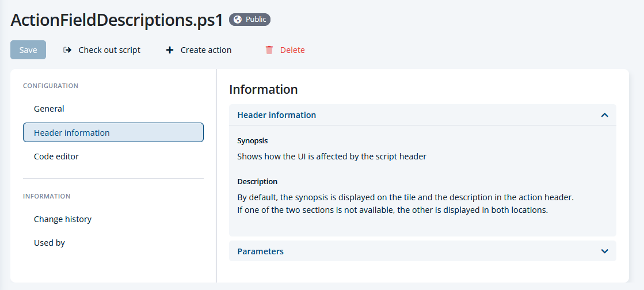The height and width of the screenshot is (290, 644).
Task: Click the Header information panel title
Action: coord(276,115)
